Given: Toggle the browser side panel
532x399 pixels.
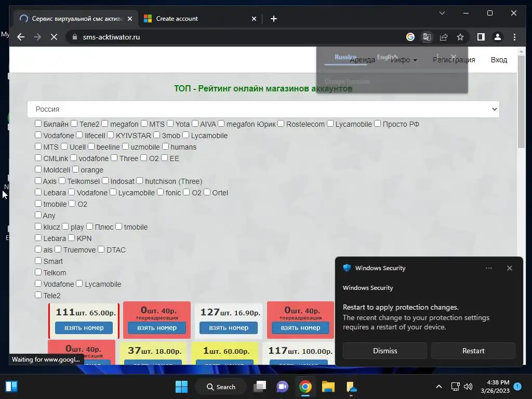Looking at the screenshot, I should click(481, 37).
